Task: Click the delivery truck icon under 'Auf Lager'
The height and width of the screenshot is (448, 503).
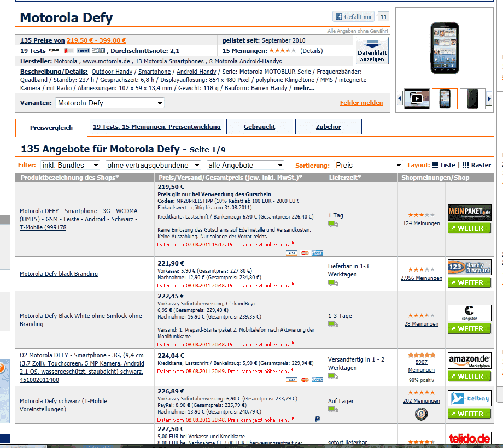Action: pos(333,409)
